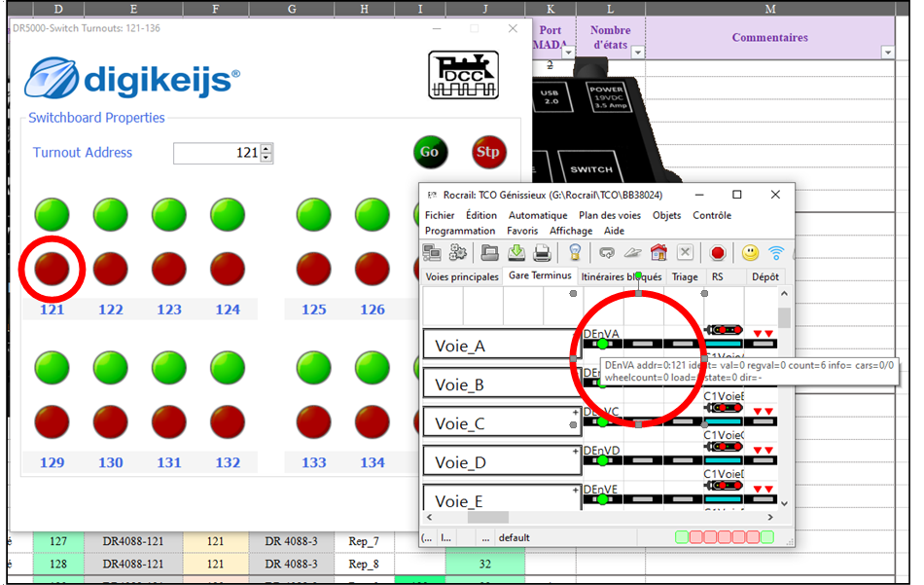The image size is (924, 585).
Task: Click the open-folder icon in Rocrail toolbar
Action: pyautogui.click(x=489, y=253)
